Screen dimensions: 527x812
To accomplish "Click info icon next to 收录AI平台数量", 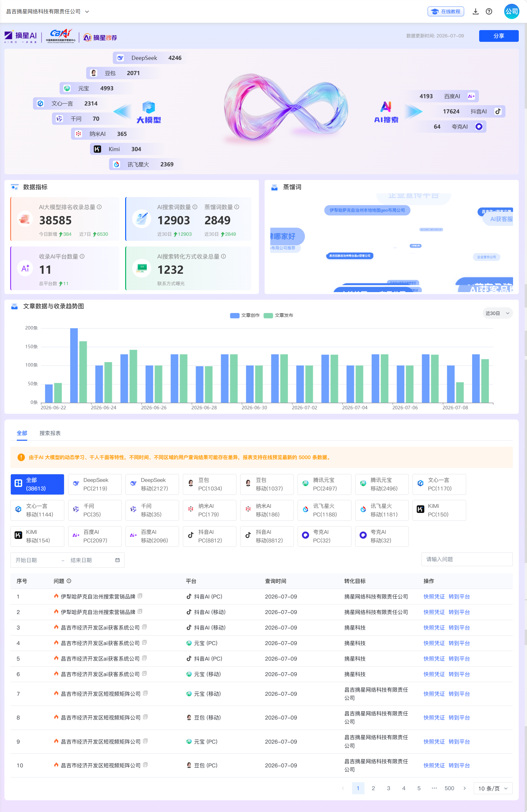I will [82, 256].
